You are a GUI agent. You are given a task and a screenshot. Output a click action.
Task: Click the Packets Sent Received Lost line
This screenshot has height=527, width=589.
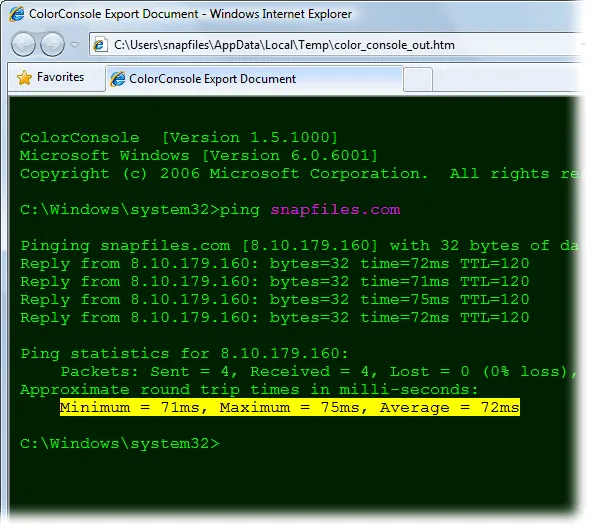pyautogui.click(x=319, y=371)
